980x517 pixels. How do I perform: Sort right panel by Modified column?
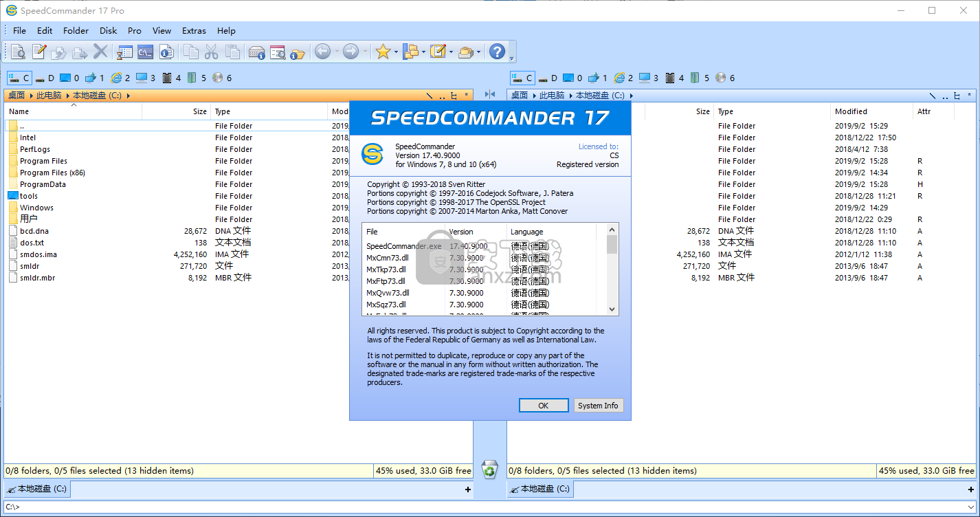(872, 111)
